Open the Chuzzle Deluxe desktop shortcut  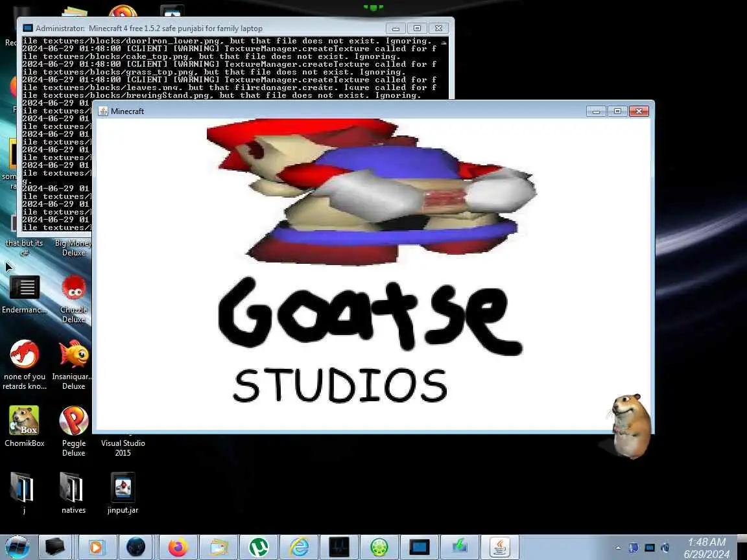[74, 299]
